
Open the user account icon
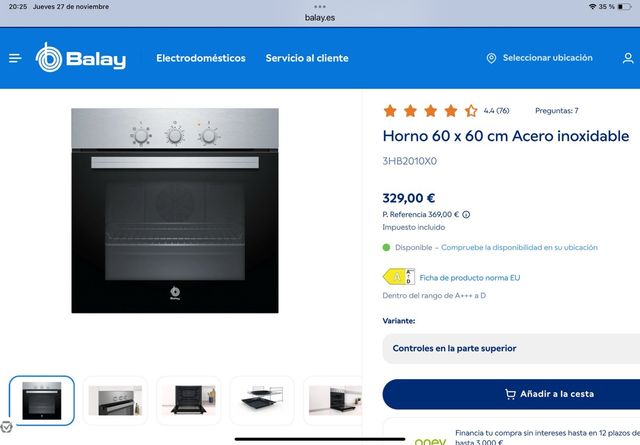point(628,58)
